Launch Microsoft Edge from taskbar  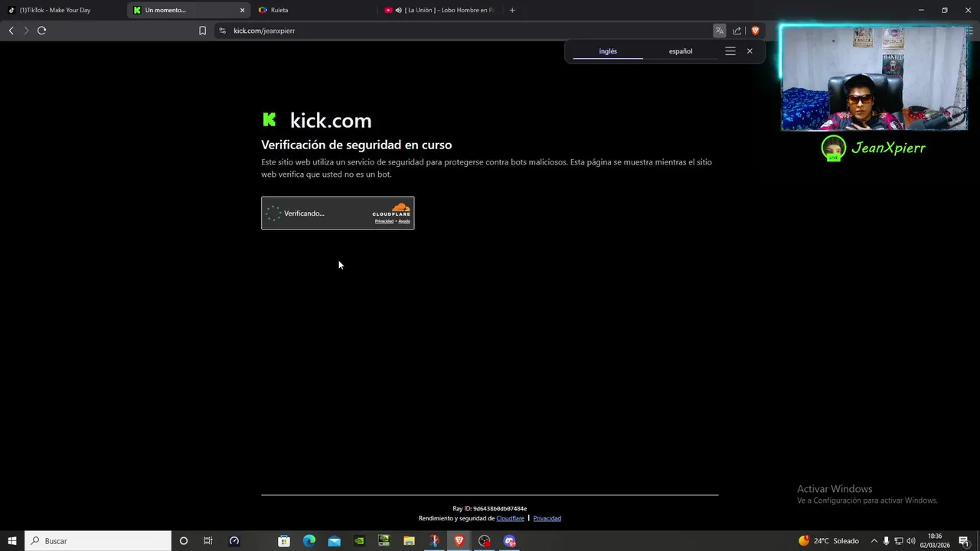[x=309, y=541]
